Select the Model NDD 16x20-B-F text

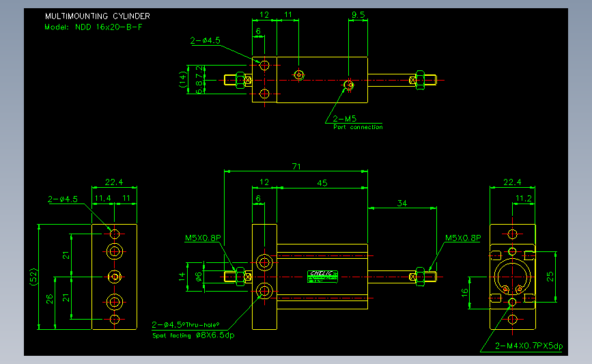coord(94,27)
